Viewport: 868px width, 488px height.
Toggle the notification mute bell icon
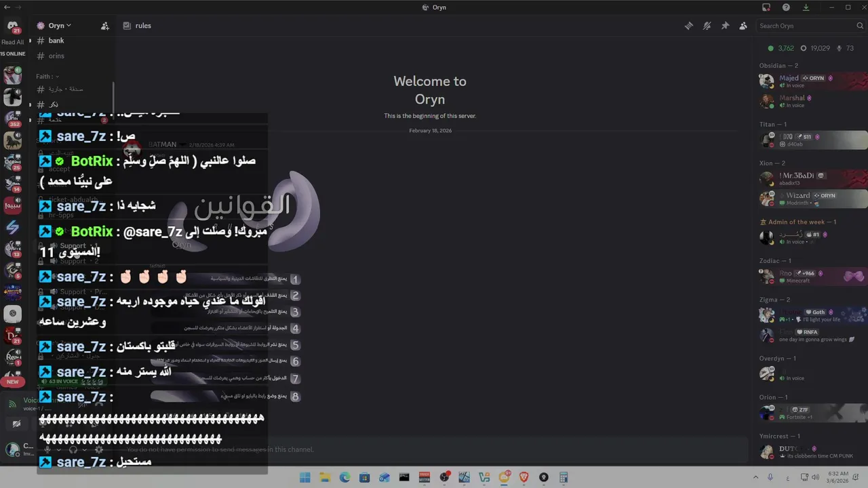[707, 26]
